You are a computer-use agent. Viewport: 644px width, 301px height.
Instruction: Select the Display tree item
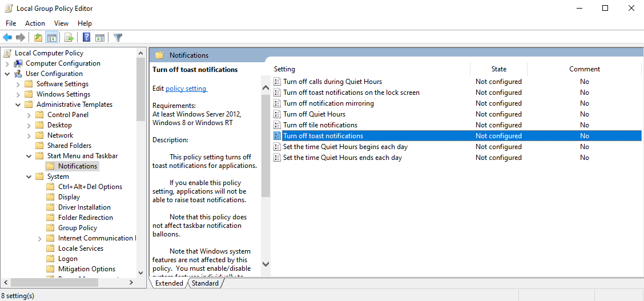[69, 197]
